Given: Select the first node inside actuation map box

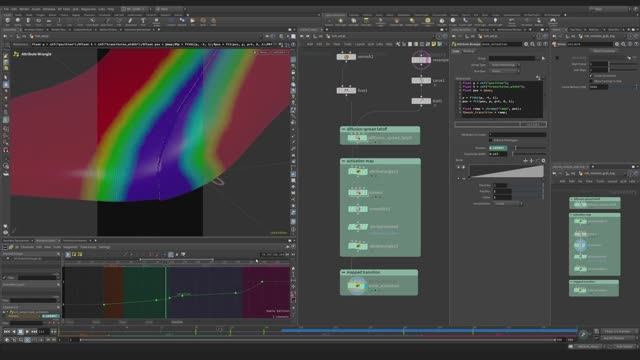Looking at the screenshot, I should pyautogui.click(x=358, y=172).
